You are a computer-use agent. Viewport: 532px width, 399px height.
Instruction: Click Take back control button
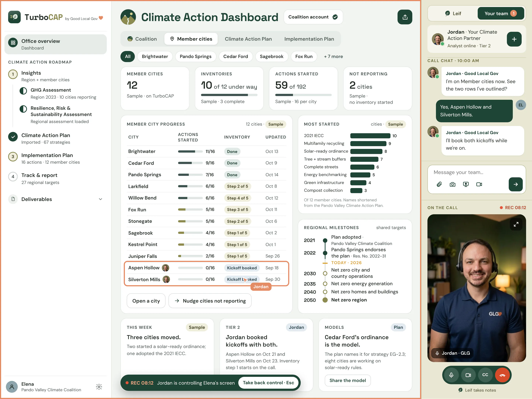click(x=268, y=383)
